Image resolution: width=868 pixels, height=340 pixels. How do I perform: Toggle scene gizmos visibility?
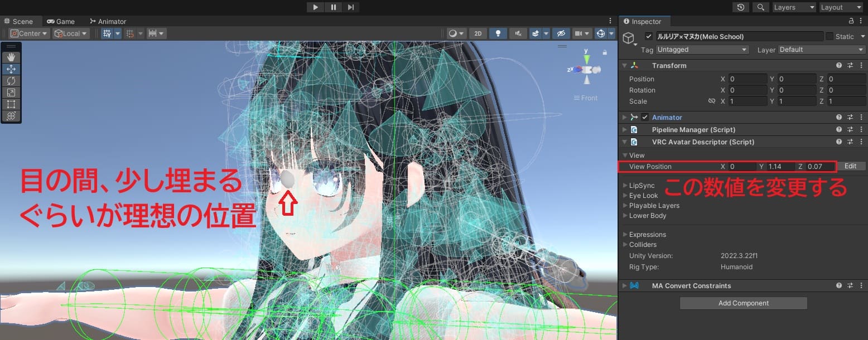click(601, 33)
